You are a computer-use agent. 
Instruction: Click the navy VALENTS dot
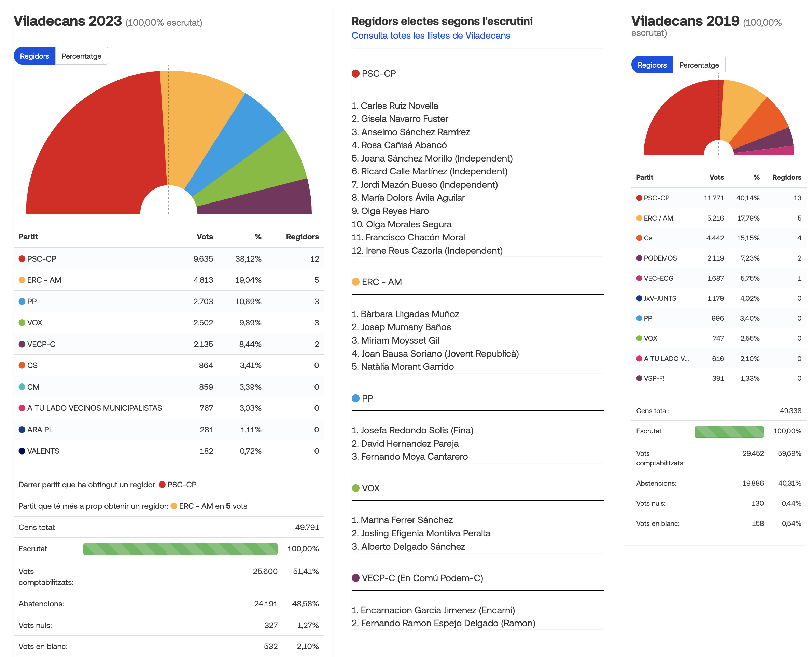[x=22, y=451]
